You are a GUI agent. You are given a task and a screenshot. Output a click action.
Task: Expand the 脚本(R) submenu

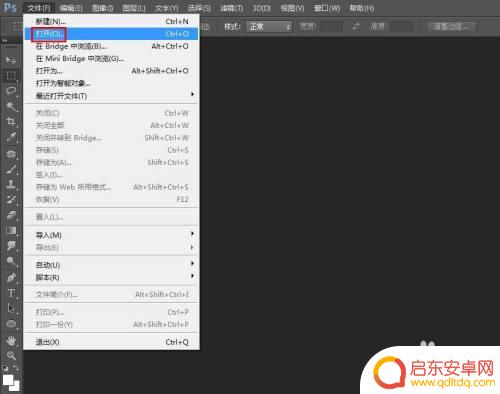pyautogui.click(x=111, y=277)
